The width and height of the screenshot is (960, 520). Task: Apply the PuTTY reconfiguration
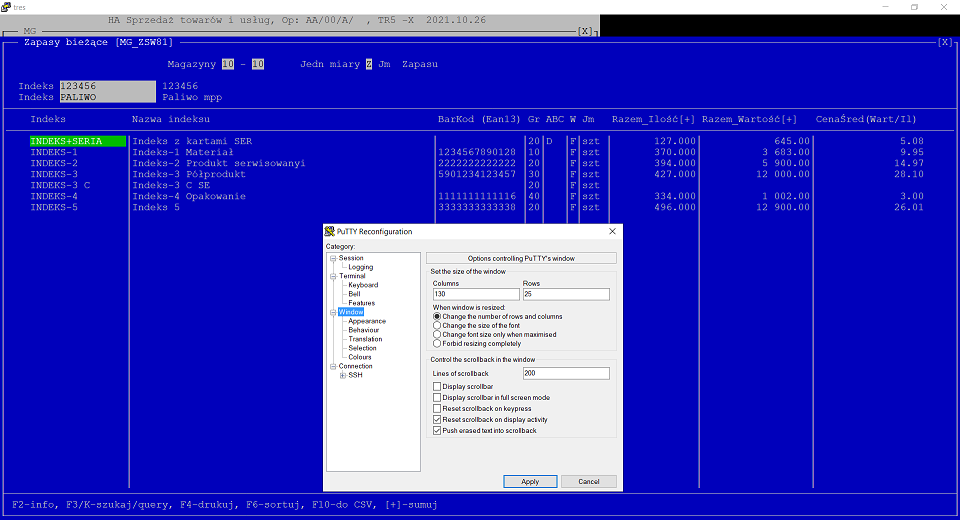pyautogui.click(x=530, y=481)
